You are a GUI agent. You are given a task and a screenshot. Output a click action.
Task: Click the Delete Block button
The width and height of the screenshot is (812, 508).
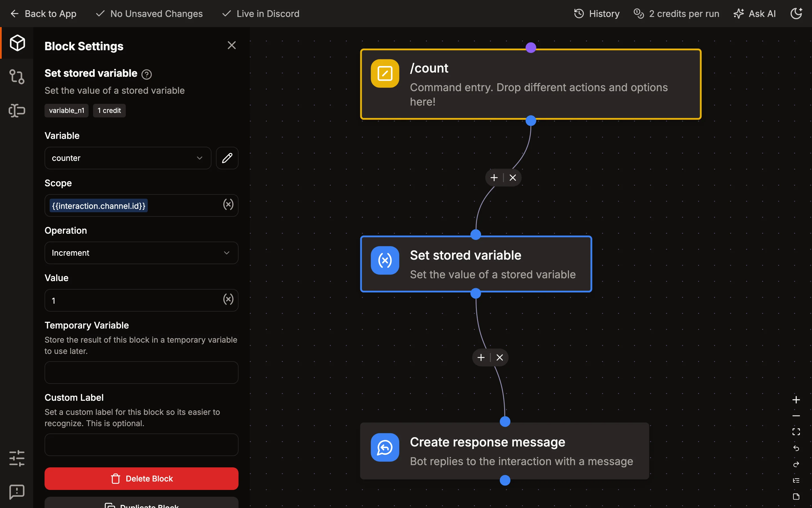tap(141, 478)
